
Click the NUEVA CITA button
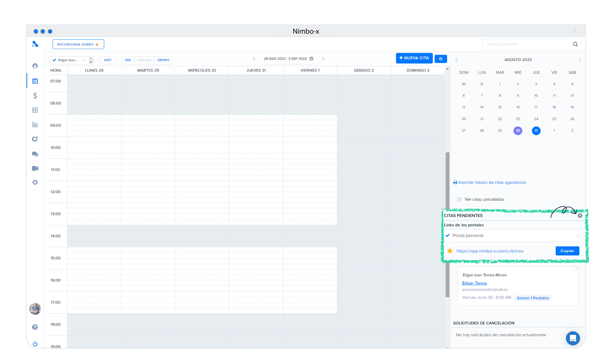pyautogui.click(x=414, y=58)
